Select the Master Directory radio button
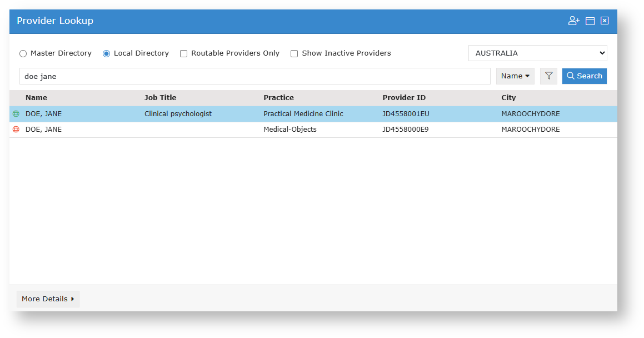This screenshot has height=338, width=644. coord(23,54)
